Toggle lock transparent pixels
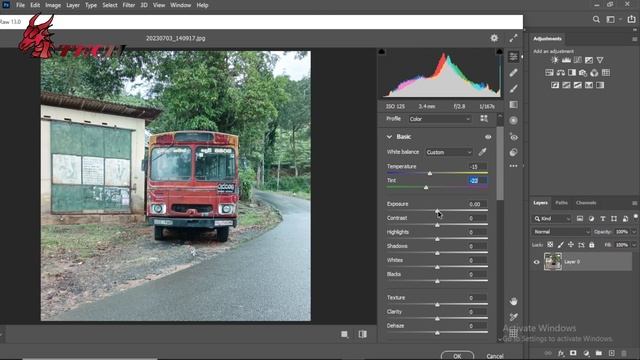640x360 pixels. [x=550, y=245]
